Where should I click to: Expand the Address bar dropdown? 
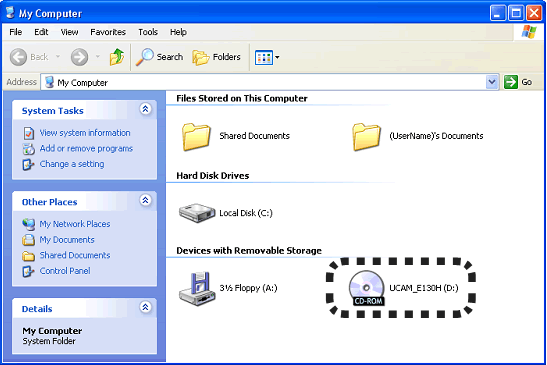pyautogui.click(x=492, y=82)
